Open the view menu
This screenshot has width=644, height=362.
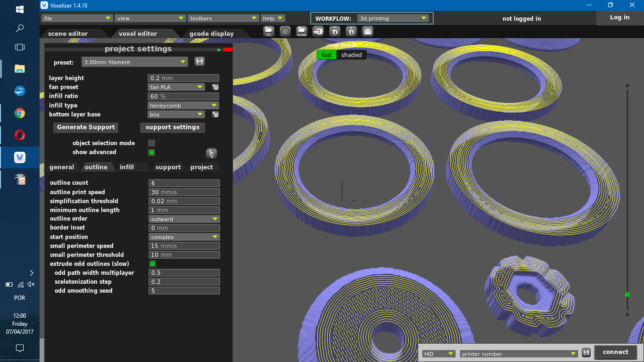[150, 18]
